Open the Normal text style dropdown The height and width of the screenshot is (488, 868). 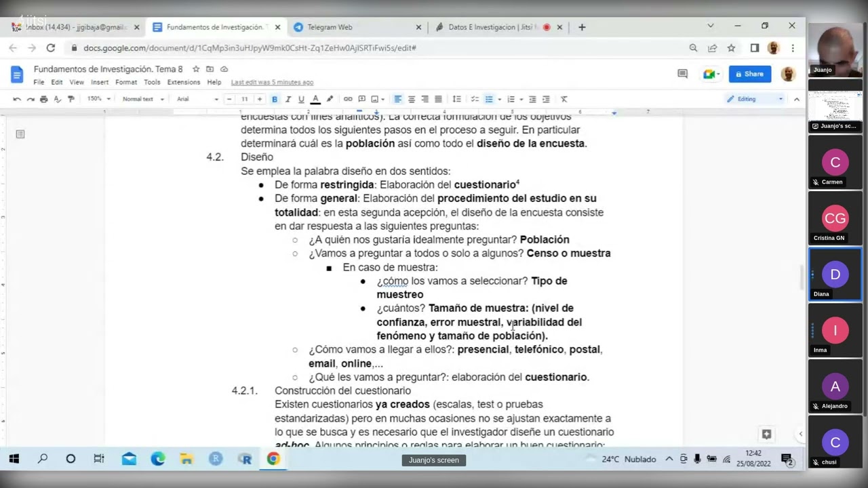click(x=143, y=99)
